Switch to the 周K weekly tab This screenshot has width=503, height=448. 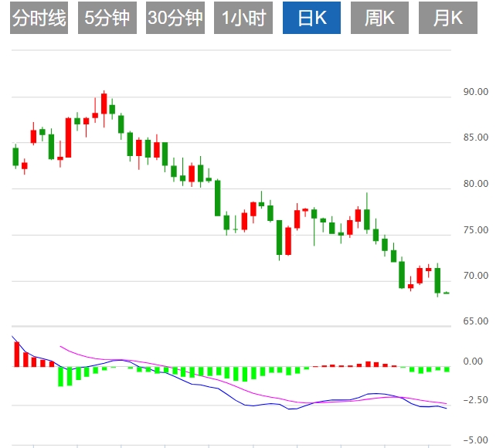point(379,19)
